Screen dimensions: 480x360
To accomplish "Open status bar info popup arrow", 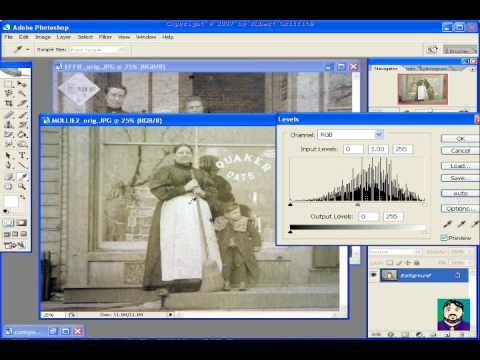I will point(171,315).
